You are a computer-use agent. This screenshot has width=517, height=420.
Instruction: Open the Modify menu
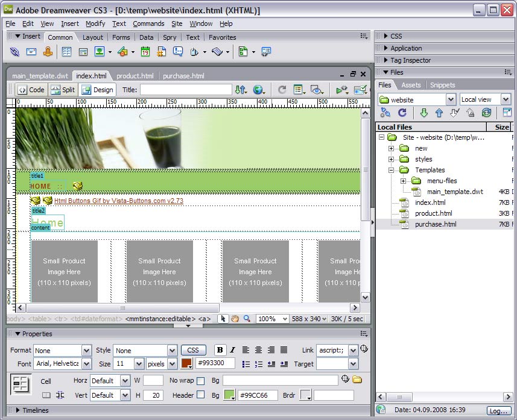[95, 24]
